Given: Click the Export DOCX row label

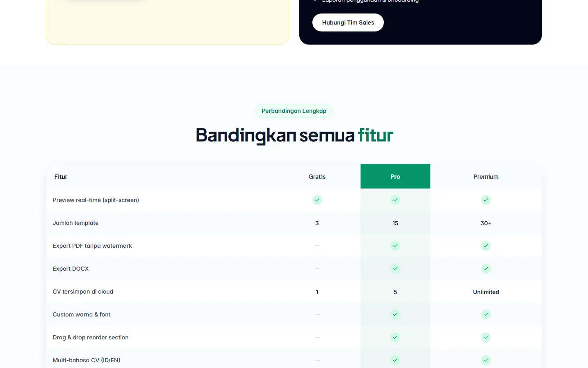Looking at the screenshot, I should tap(71, 269).
